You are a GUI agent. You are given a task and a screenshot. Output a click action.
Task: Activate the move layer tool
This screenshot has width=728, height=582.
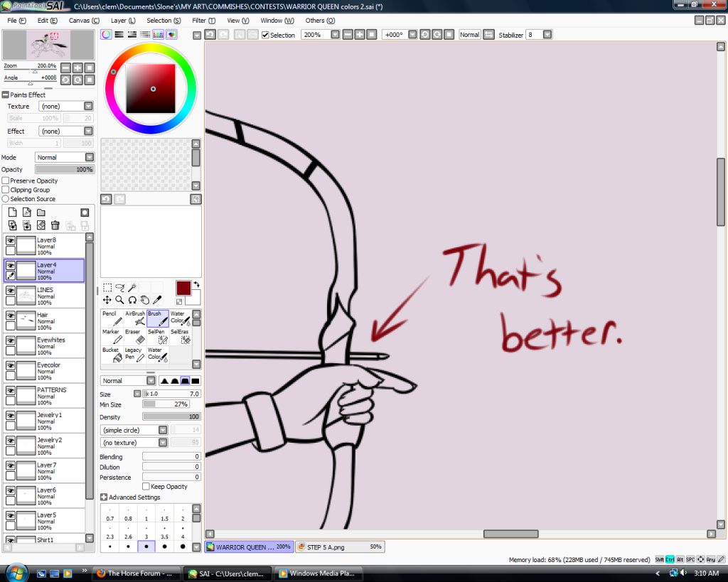coord(107,300)
